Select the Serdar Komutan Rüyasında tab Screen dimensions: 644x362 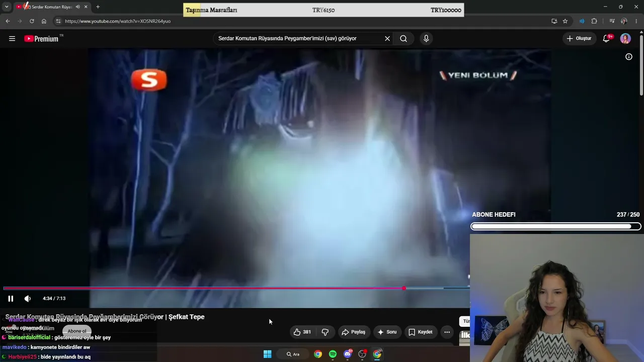click(x=52, y=7)
